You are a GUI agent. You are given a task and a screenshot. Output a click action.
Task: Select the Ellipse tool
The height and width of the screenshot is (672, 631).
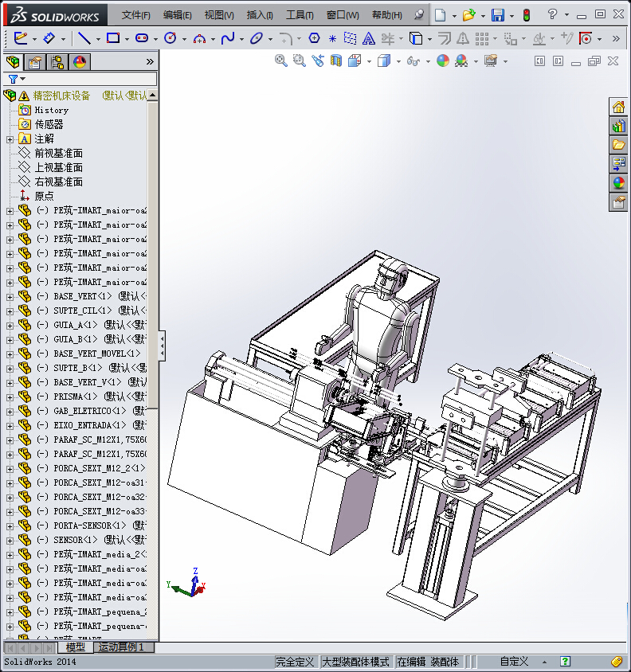coord(257,38)
